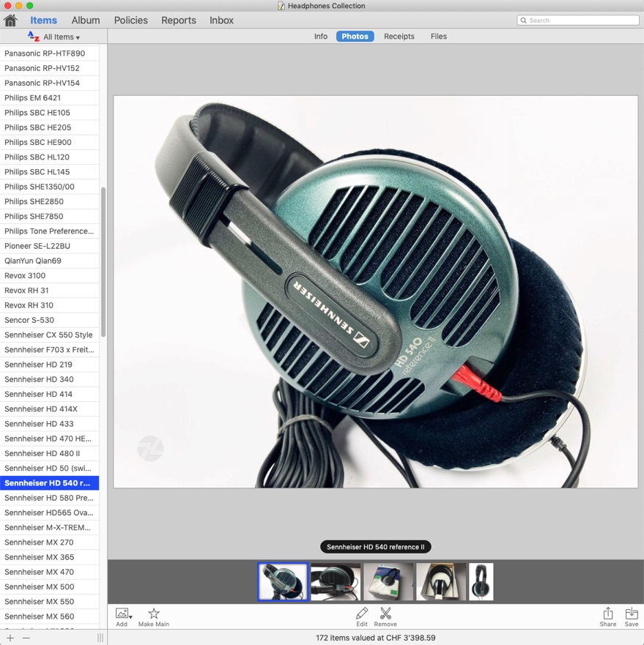Switch to the Items section
Image resolution: width=644 pixels, height=645 pixels.
(x=44, y=20)
